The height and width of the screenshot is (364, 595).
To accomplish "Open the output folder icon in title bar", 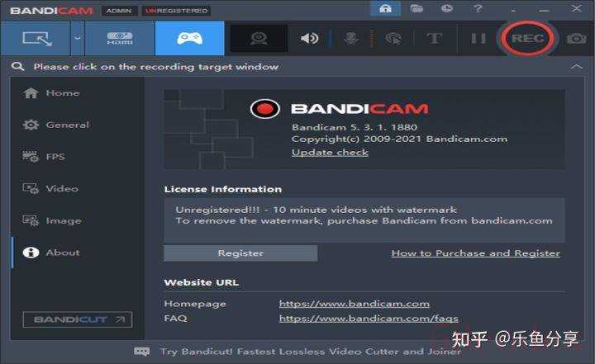I will click(416, 8).
